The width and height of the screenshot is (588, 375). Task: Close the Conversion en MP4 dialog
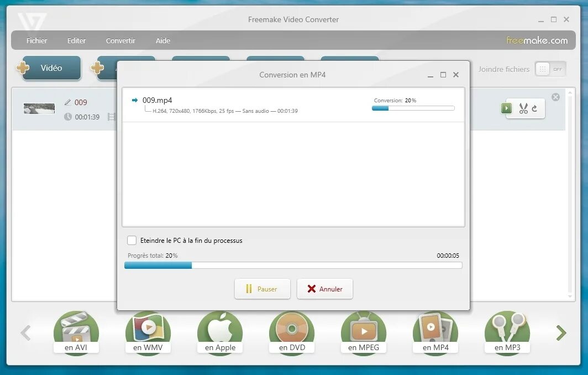click(456, 75)
